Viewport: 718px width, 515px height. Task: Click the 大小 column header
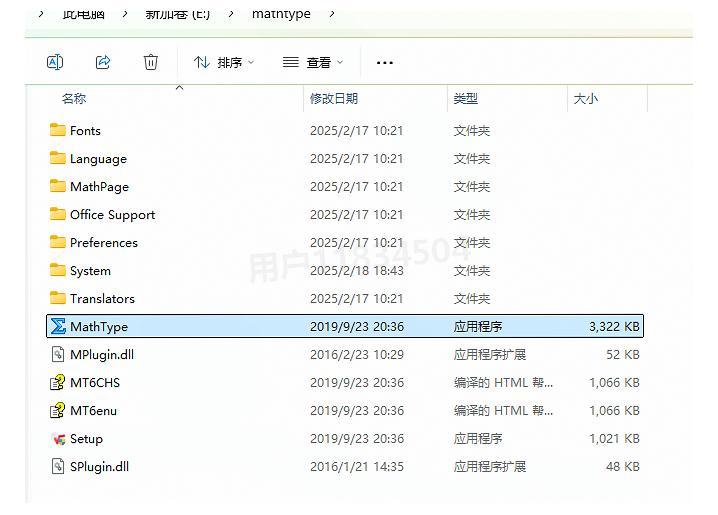click(586, 98)
